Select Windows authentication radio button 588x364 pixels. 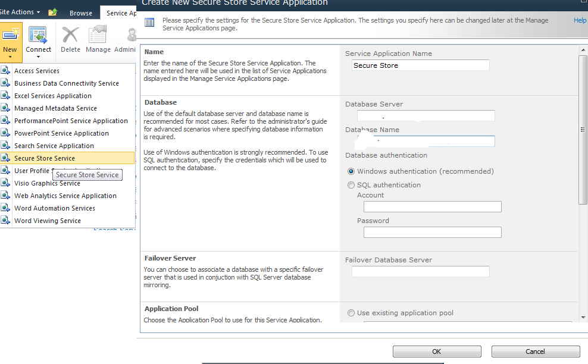click(x=351, y=171)
